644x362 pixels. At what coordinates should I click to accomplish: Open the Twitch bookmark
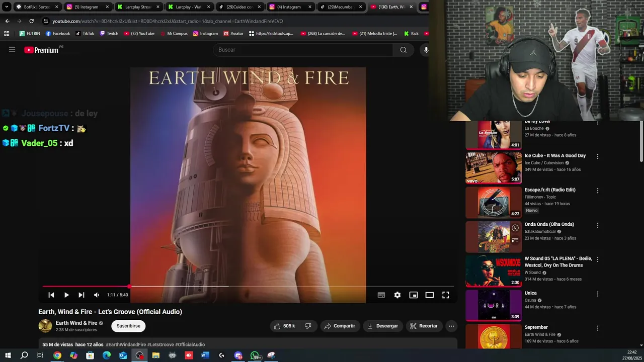[109, 34]
